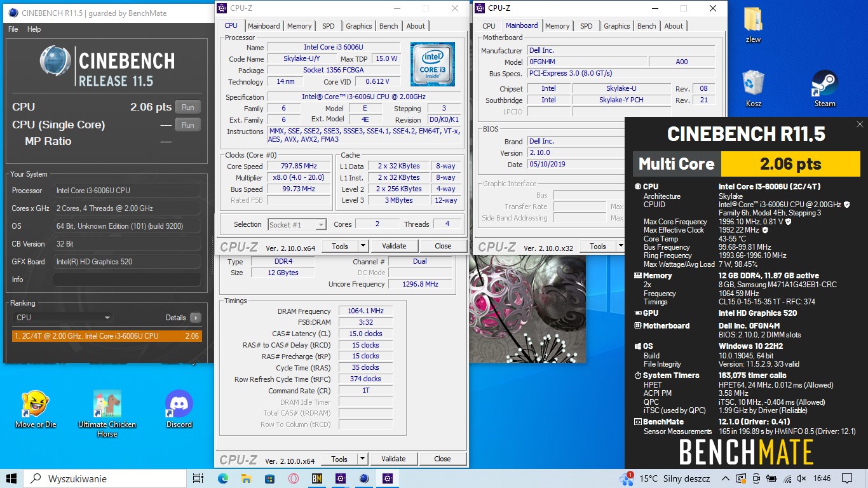The width and height of the screenshot is (868, 488).
Task: Open the Socket #1 selection dropdown
Action: pos(297,224)
